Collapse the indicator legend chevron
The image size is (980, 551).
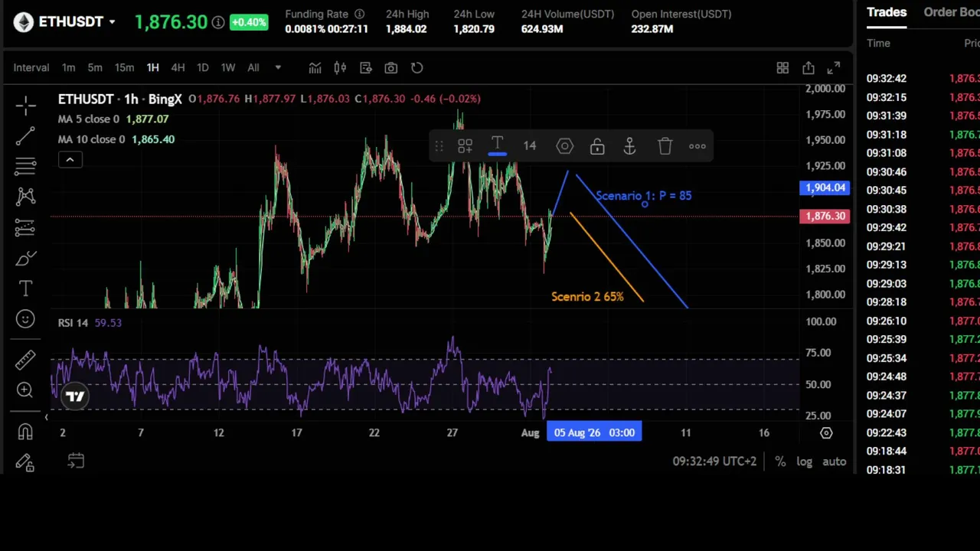[x=70, y=160]
